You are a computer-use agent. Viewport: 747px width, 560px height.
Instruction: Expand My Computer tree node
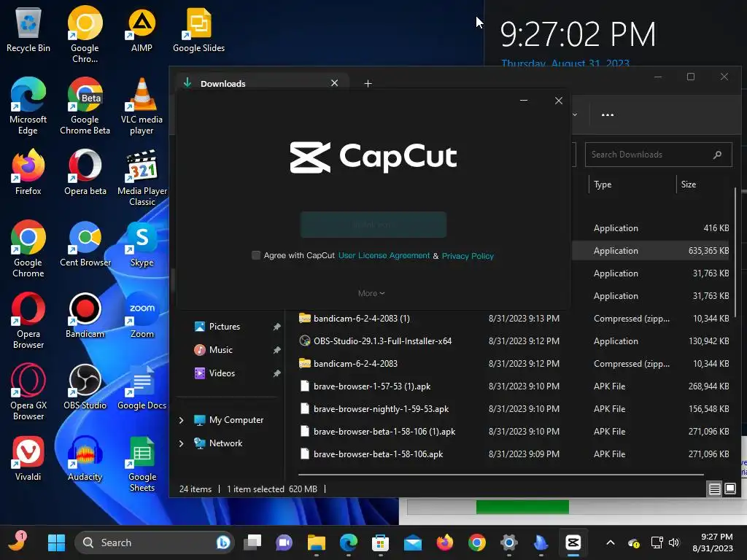(x=181, y=420)
